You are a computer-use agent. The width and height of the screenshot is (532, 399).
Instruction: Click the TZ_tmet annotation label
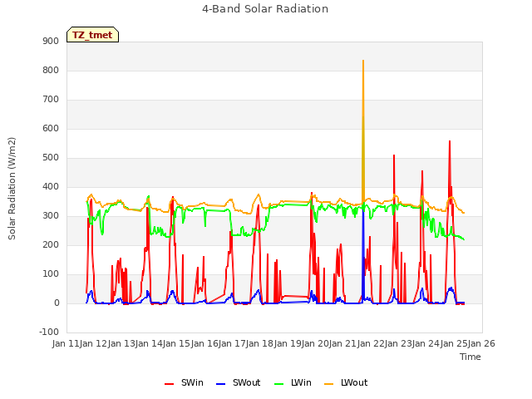pyautogui.click(x=92, y=35)
